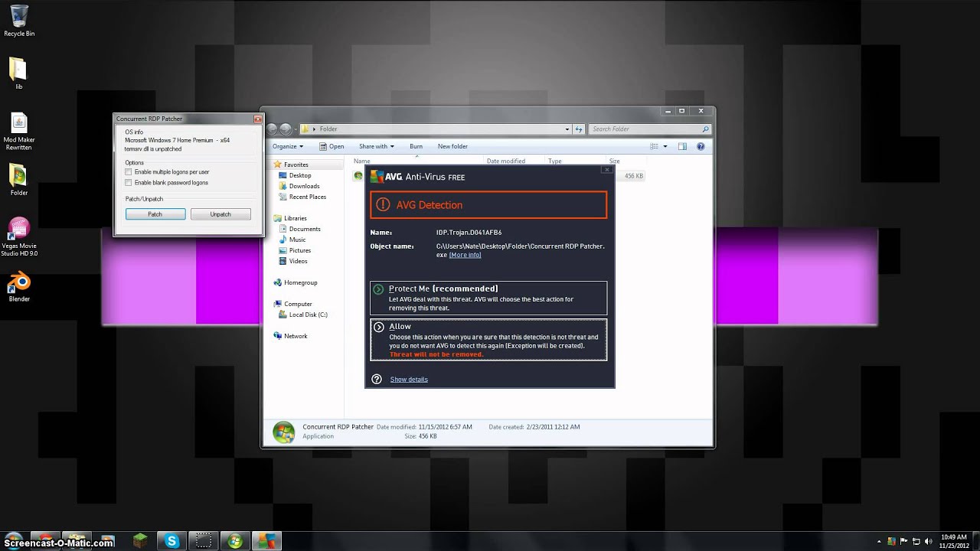The width and height of the screenshot is (980, 551).
Task: Open the Share with dropdown
Action: [x=376, y=146]
